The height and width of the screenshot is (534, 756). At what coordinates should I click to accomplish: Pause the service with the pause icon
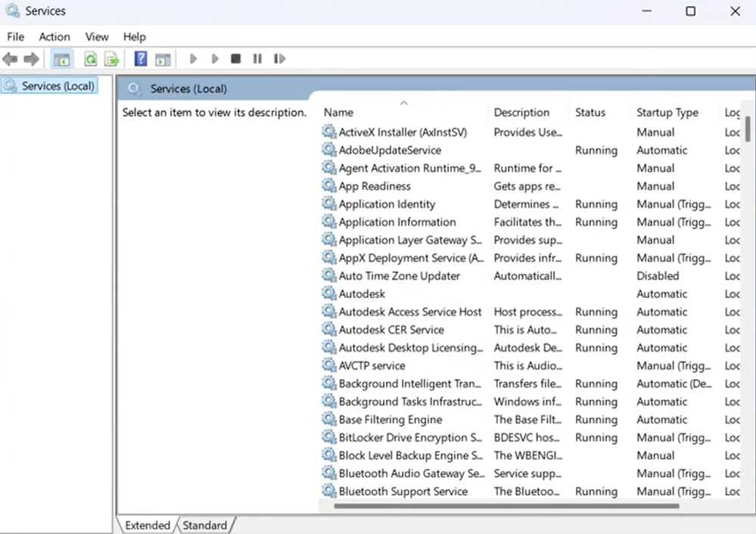point(257,59)
